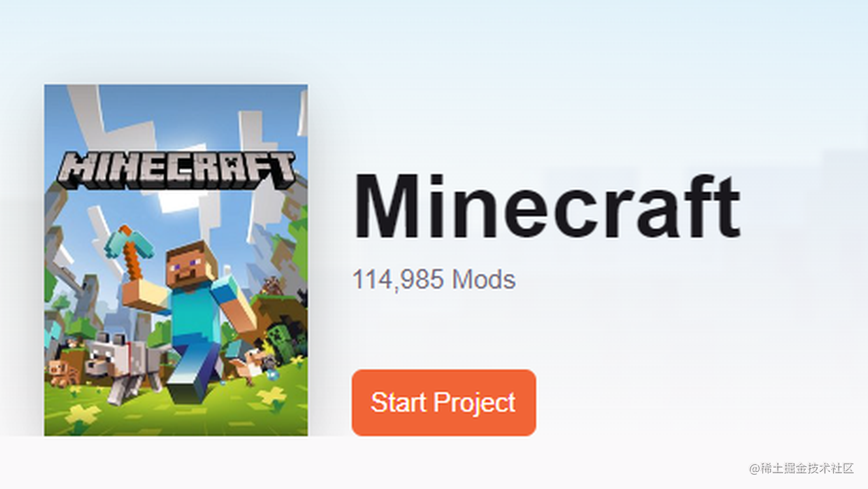Click the large Minecraft title heading
Image resolution: width=868 pixels, height=489 pixels.
[547, 207]
